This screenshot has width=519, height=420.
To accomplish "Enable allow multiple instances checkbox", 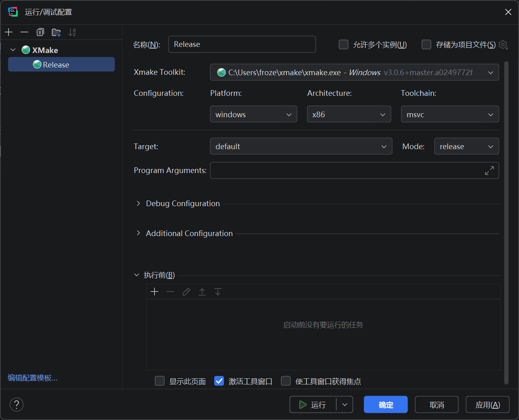I will tap(344, 44).
